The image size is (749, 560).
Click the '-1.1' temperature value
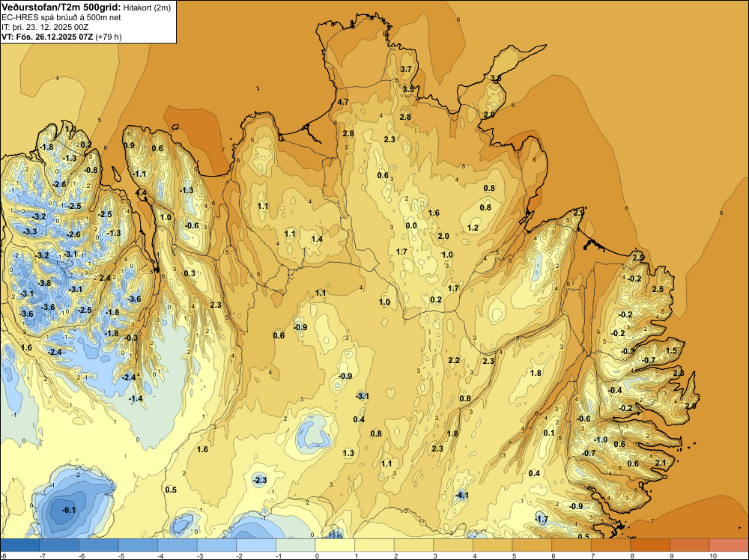(139, 174)
